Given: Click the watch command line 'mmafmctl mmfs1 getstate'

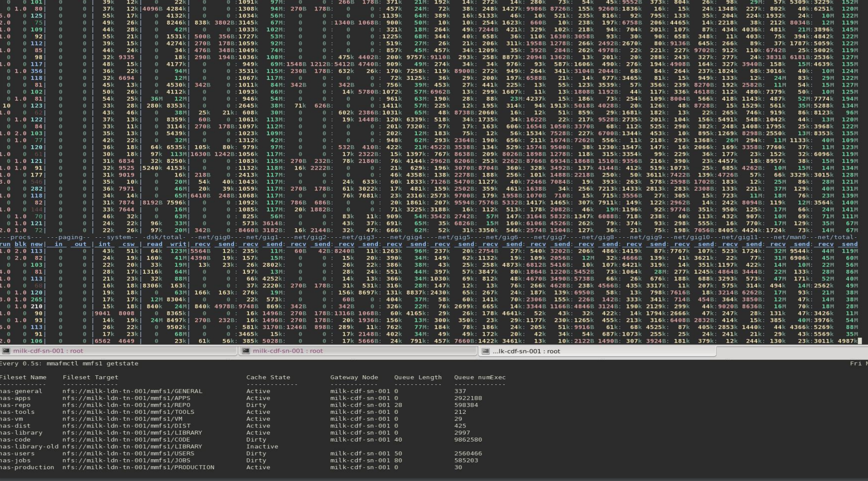Looking at the screenshot, I should [x=93, y=363].
